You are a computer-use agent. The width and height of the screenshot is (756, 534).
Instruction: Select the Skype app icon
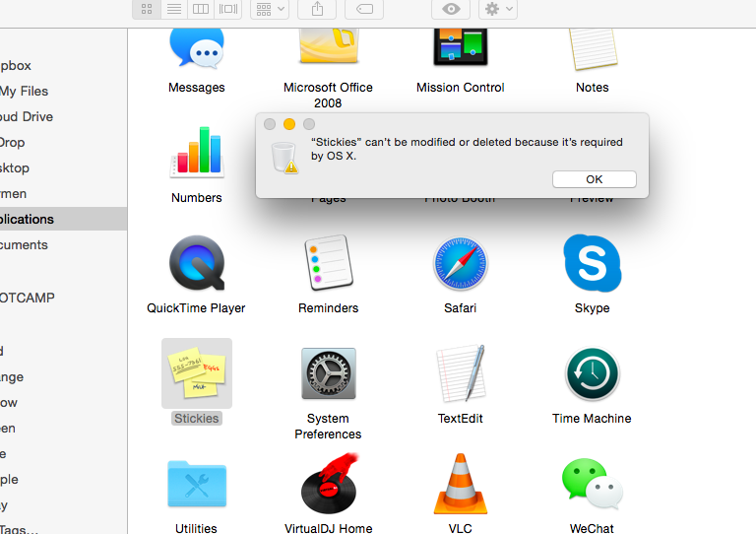point(593,263)
